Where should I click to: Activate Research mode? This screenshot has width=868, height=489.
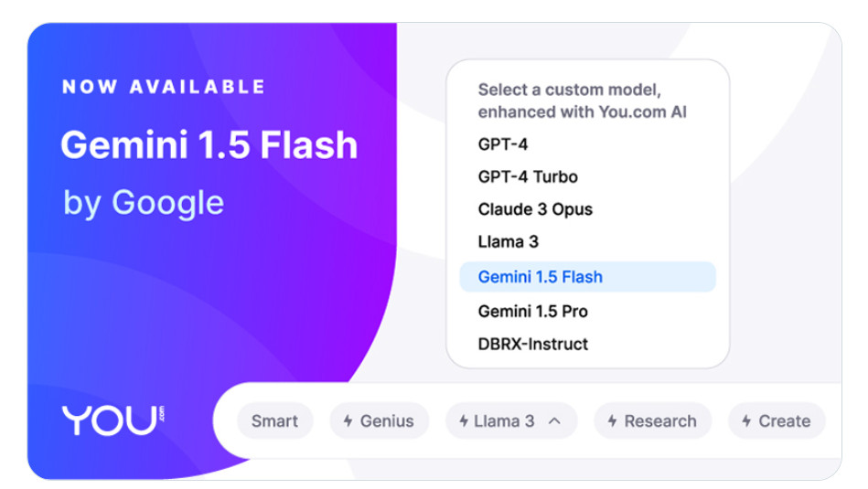[653, 421]
